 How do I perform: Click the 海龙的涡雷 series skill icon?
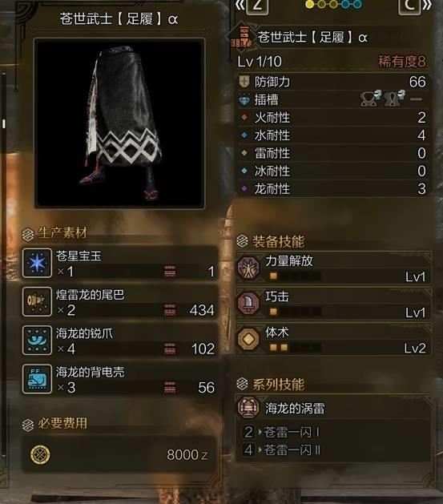(x=248, y=407)
